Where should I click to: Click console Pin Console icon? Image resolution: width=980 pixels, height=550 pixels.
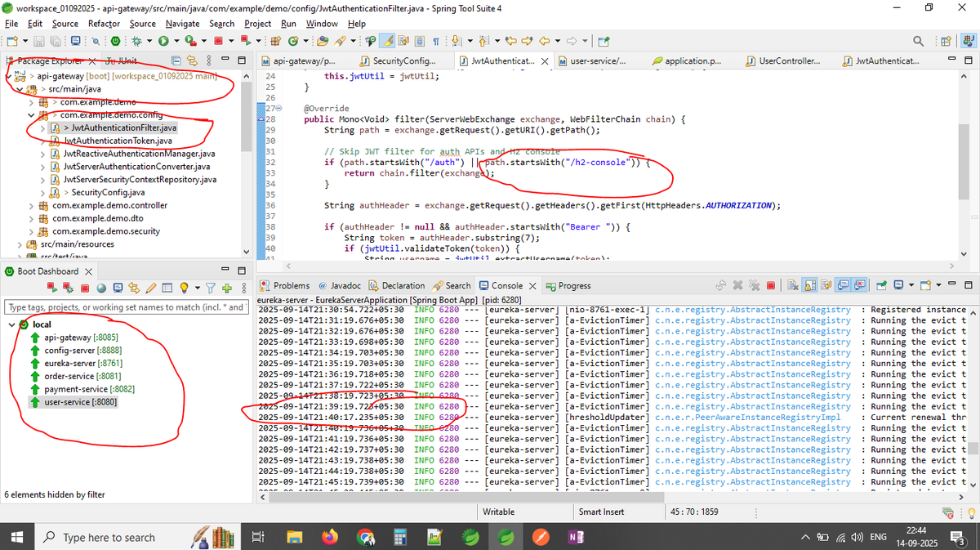point(882,286)
